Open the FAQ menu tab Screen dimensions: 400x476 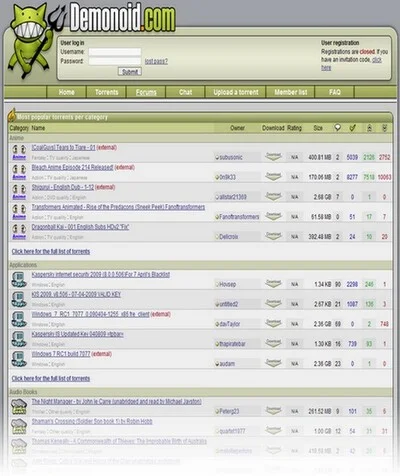(335, 92)
